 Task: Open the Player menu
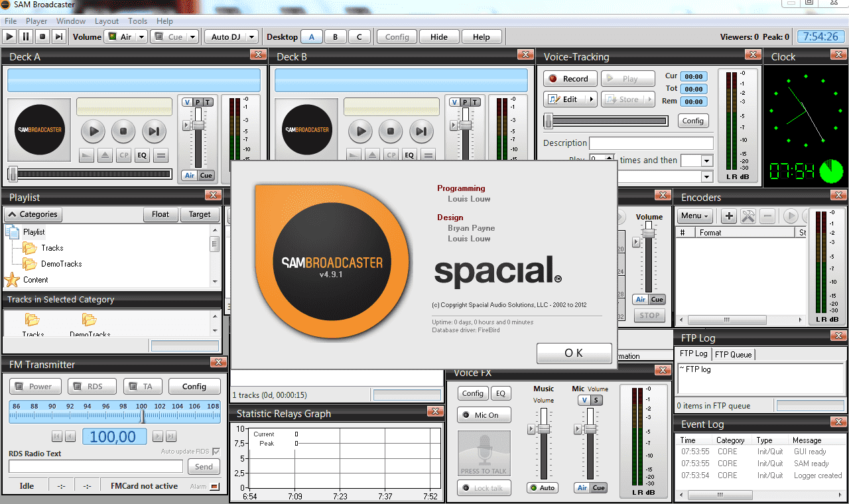click(x=36, y=21)
